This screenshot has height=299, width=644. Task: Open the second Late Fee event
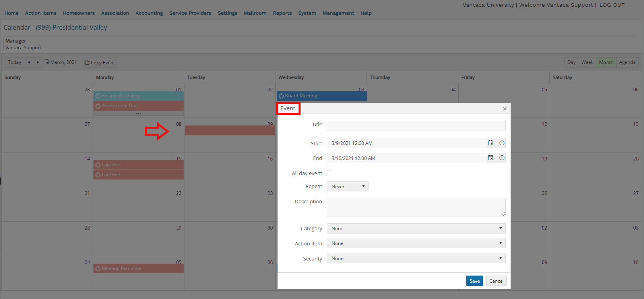point(138,175)
